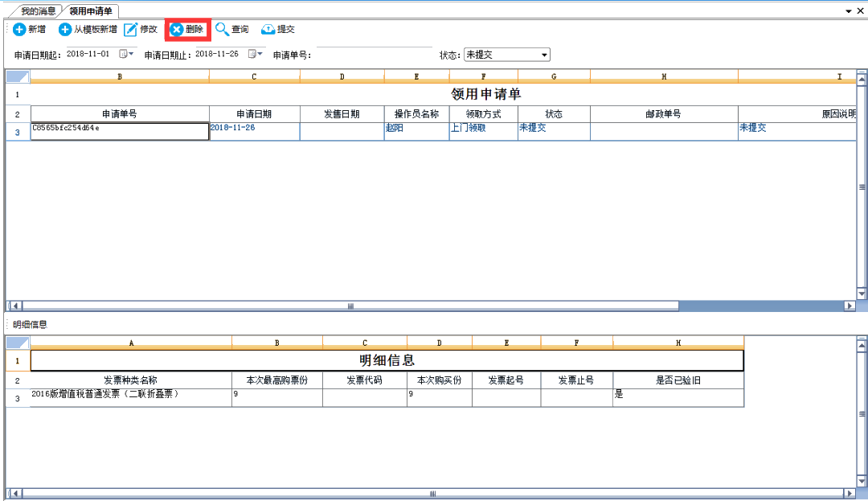Image resolution: width=868 pixels, height=501 pixels.
Task: Click the 明细信息 title cell in detail grid
Action: coord(387,360)
